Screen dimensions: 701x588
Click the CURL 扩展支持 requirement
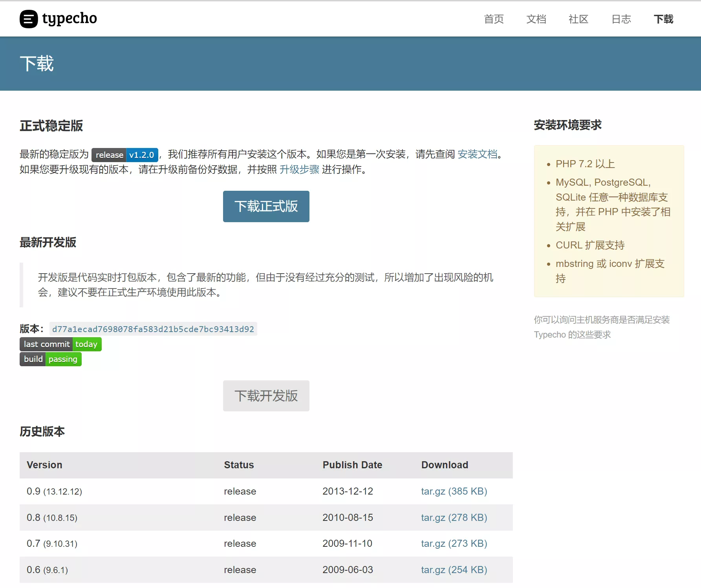coord(590,245)
